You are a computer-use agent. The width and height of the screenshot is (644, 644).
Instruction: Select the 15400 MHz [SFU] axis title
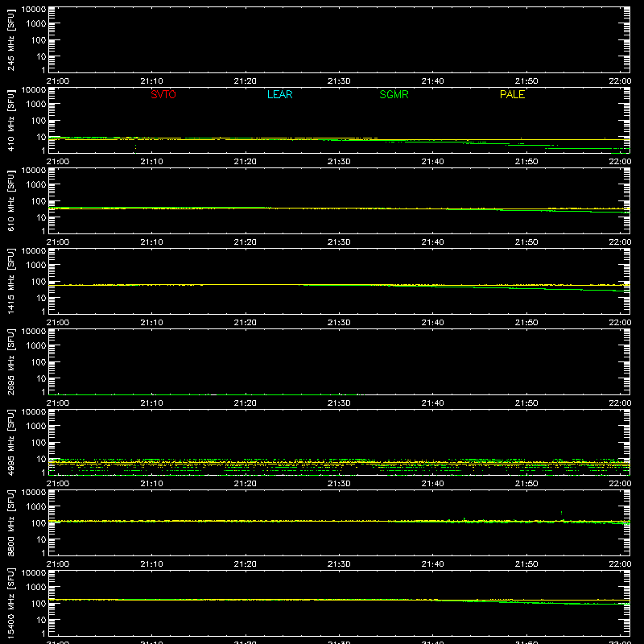pyautogui.click(x=10, y=604)
